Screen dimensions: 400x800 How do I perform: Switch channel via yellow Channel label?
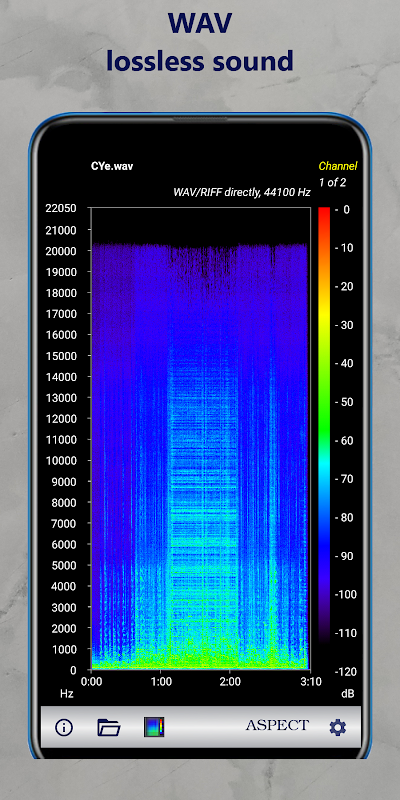click(338, 166)
